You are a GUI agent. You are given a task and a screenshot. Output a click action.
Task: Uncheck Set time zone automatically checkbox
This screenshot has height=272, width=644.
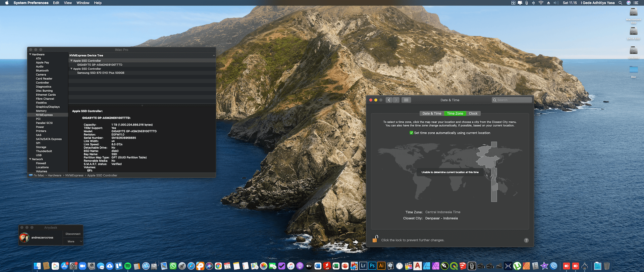click(x=411, y=133)
